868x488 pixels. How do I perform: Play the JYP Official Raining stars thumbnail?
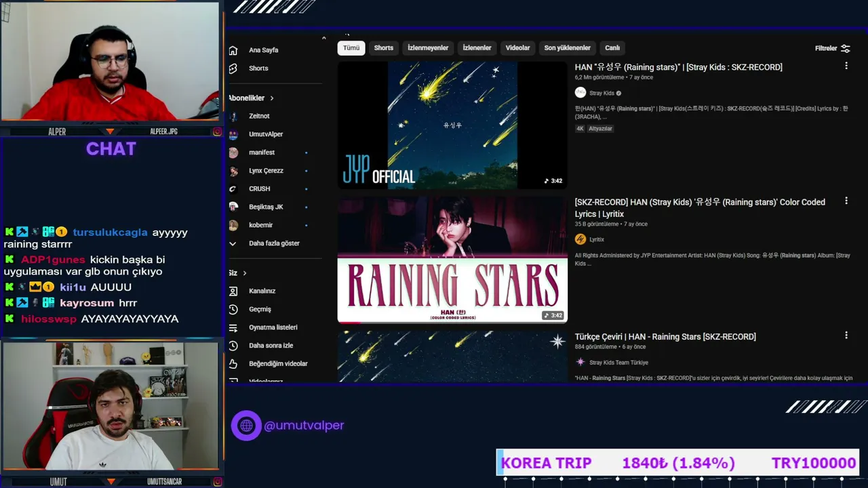(x=452, y=125)
